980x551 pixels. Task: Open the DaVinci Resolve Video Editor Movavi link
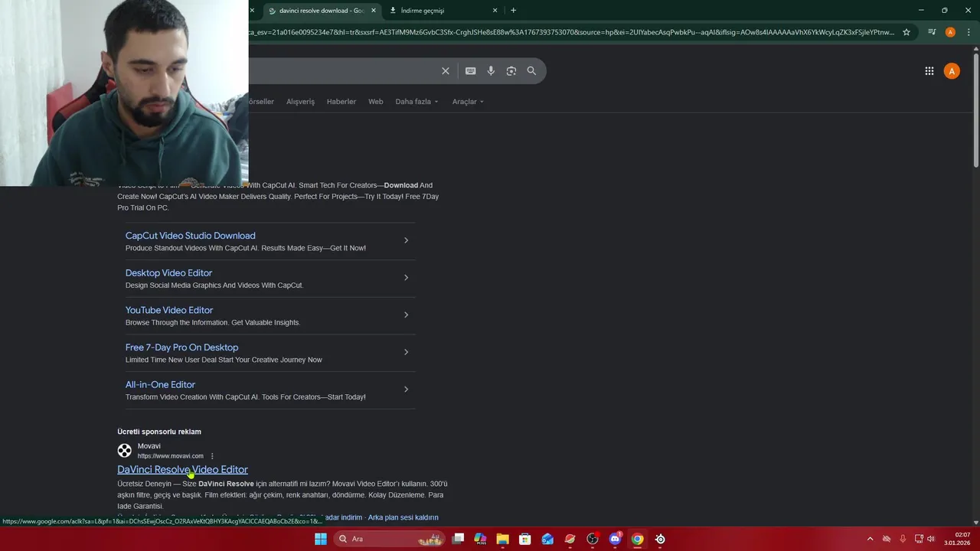coord(182,470)
